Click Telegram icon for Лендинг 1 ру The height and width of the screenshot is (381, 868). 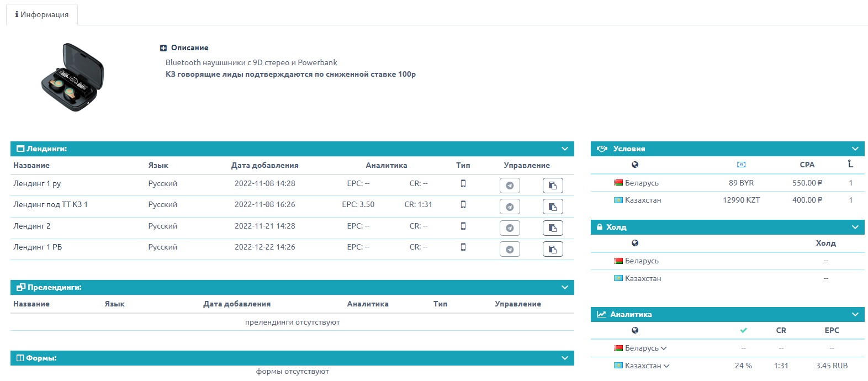click(509, 186)
